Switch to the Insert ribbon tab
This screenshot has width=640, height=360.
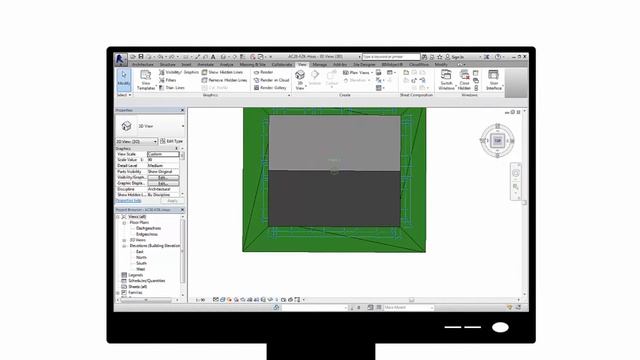click(186, 64)
